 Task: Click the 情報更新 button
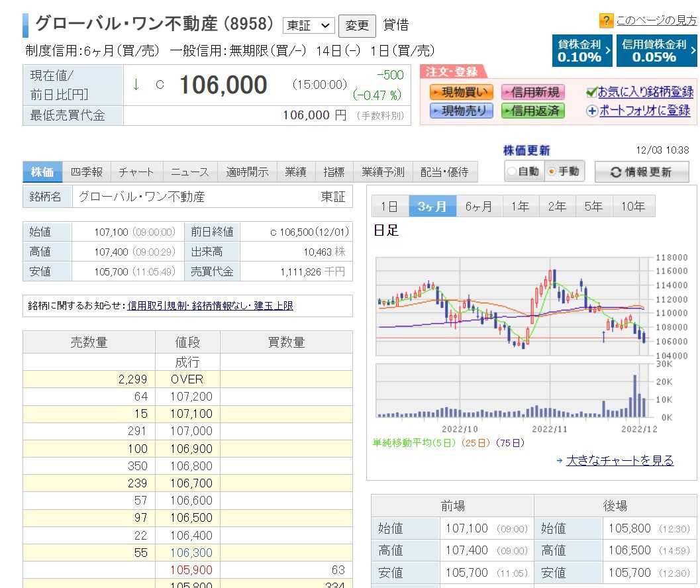(642, 172)
